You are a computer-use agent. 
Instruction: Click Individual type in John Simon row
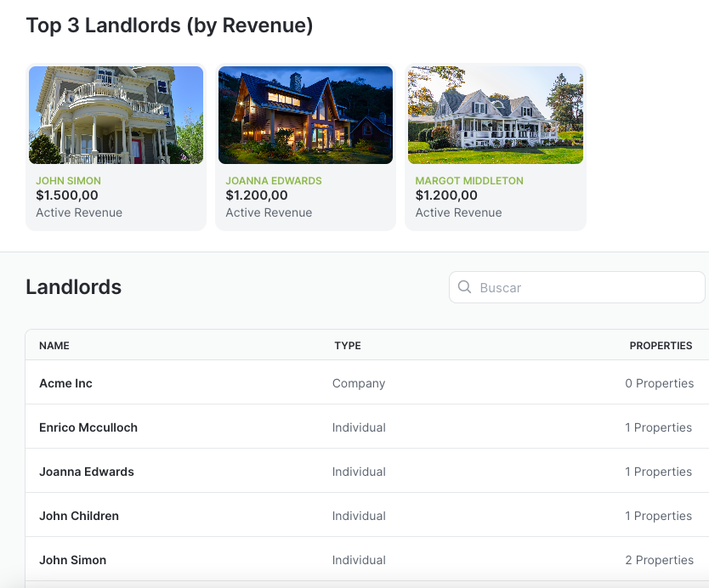(359, 560)
